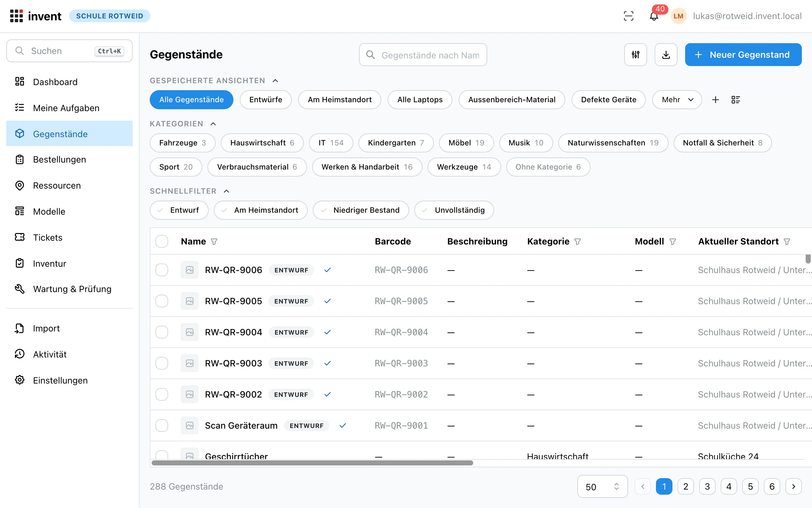
Task: Click the checkmark icon next to RW-QR-9005
Action: (x=327, y=301)
